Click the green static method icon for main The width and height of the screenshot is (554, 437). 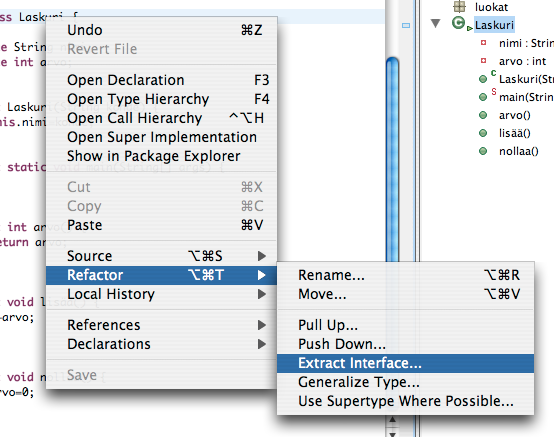483,97
